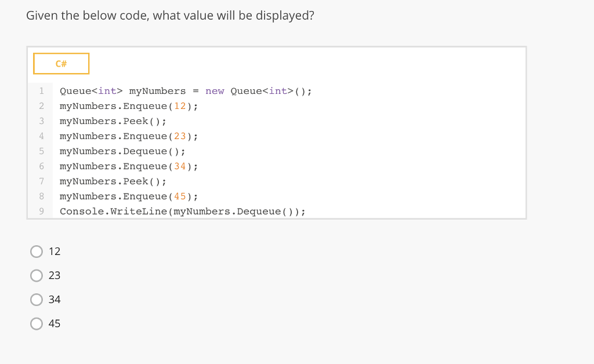Click line number 5 in the gutter
This screenshot has width=594, height=364.
coord(42,151)
